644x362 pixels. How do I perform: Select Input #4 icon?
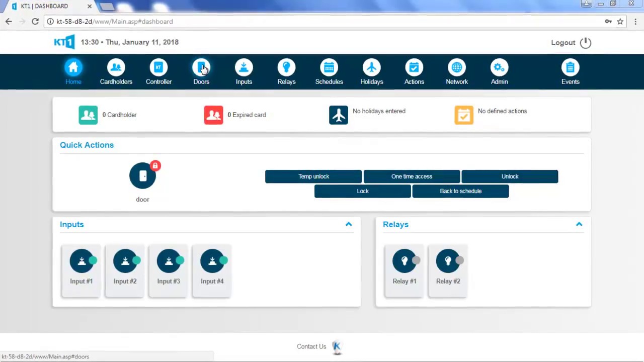point(212,261)
